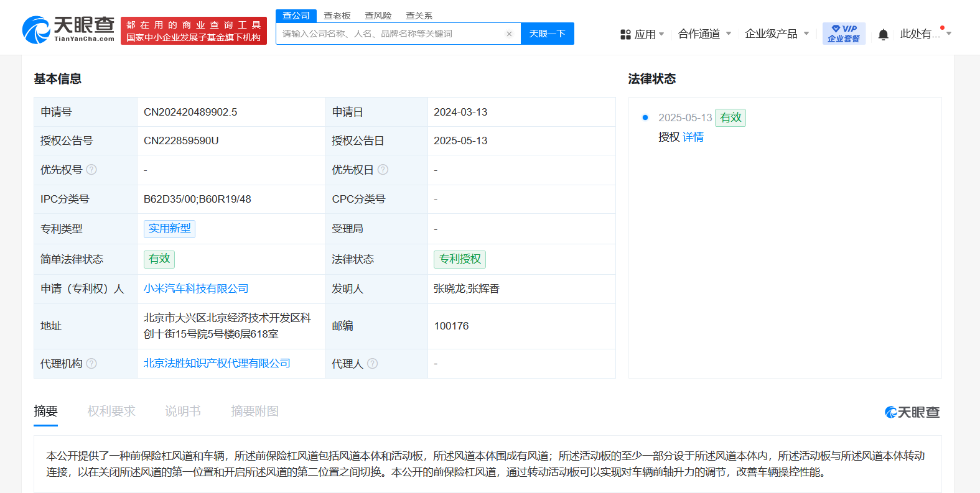Click help icon next to 优先权号

[x=91, y=170]
